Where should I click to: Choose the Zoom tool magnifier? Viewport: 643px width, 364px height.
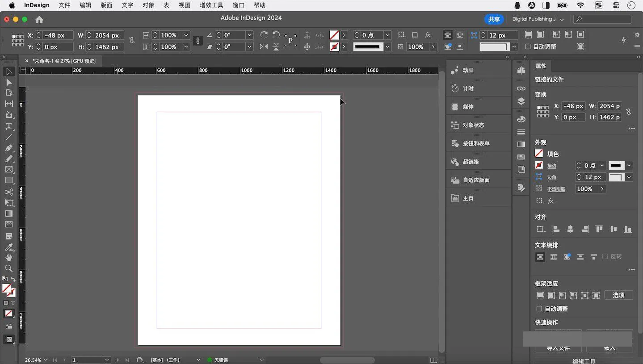[8, 268]
